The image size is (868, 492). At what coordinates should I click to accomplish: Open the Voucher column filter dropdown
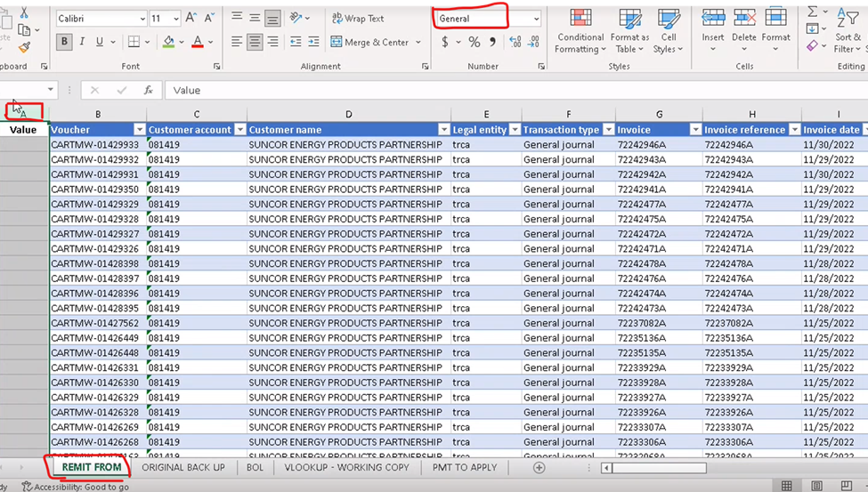tap(140, 130)
